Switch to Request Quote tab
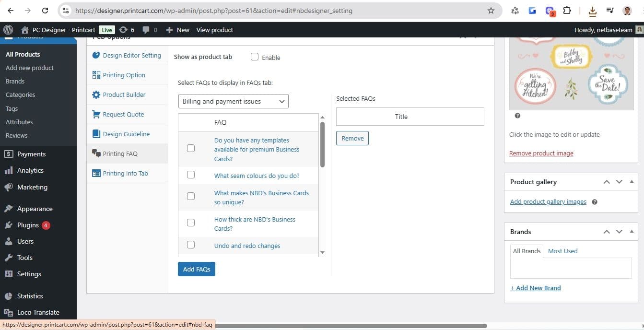This screenshot has width=644, height=330. 127,114
